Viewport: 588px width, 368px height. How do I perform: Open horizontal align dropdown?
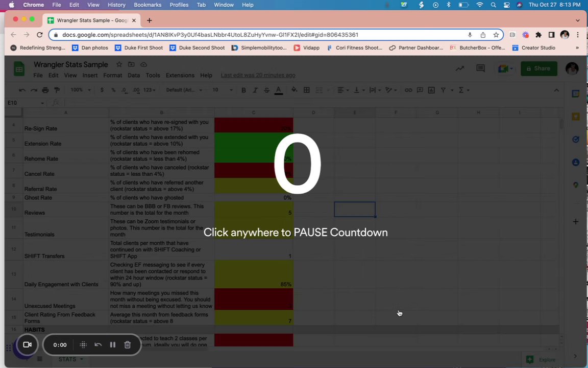(x=343, y=90)
